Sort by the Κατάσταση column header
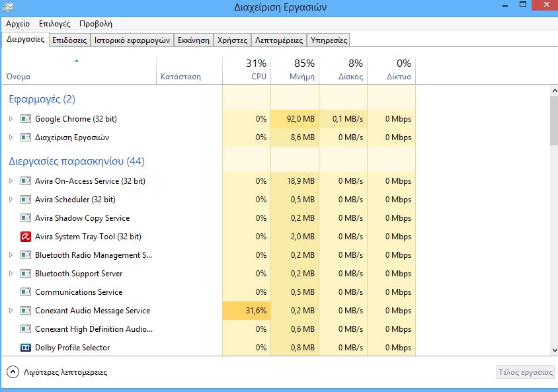The height and width of the screenshot is (392, 558). 189,71
